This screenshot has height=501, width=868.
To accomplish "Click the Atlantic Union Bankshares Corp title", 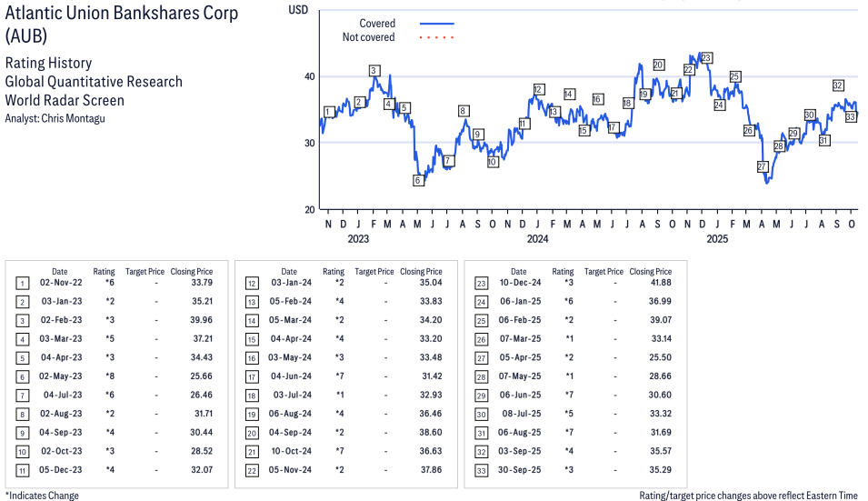I will 122,14.
